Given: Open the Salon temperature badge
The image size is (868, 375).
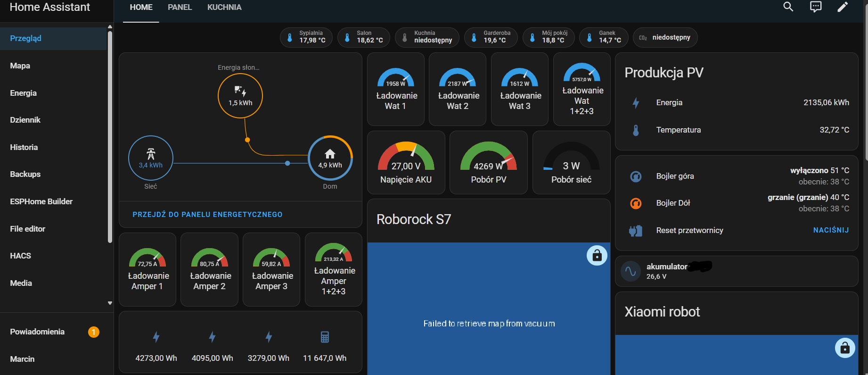Looking at the screenshot, I should click(x=364, y=37).
